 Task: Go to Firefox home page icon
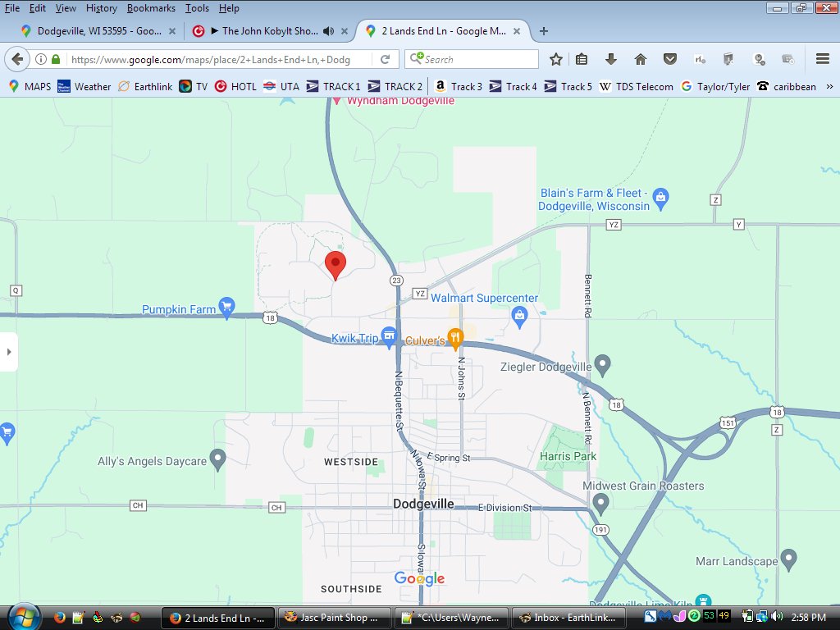tap(641, 59)
